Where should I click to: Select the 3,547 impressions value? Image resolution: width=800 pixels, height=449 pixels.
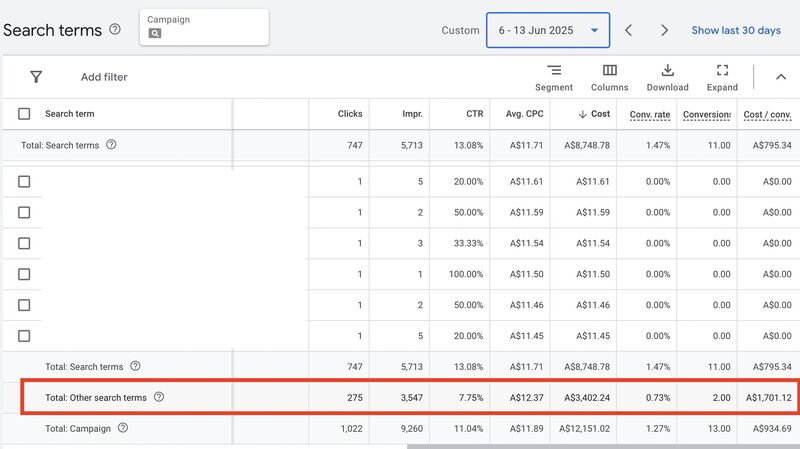coord(412,397)
